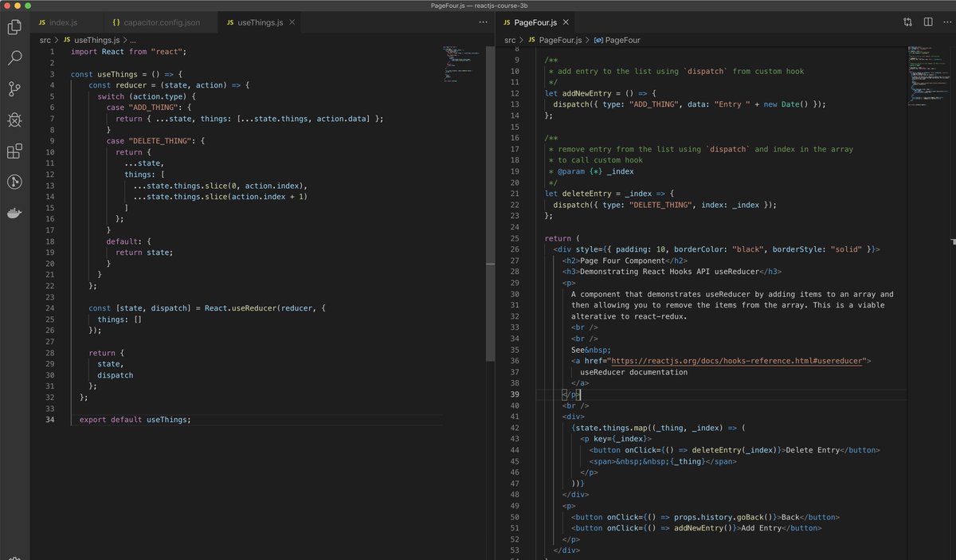The height and width of the screenshot is (560, 956).
Task: Click line number 25 in PageFour.js
Action: point(514,238)
